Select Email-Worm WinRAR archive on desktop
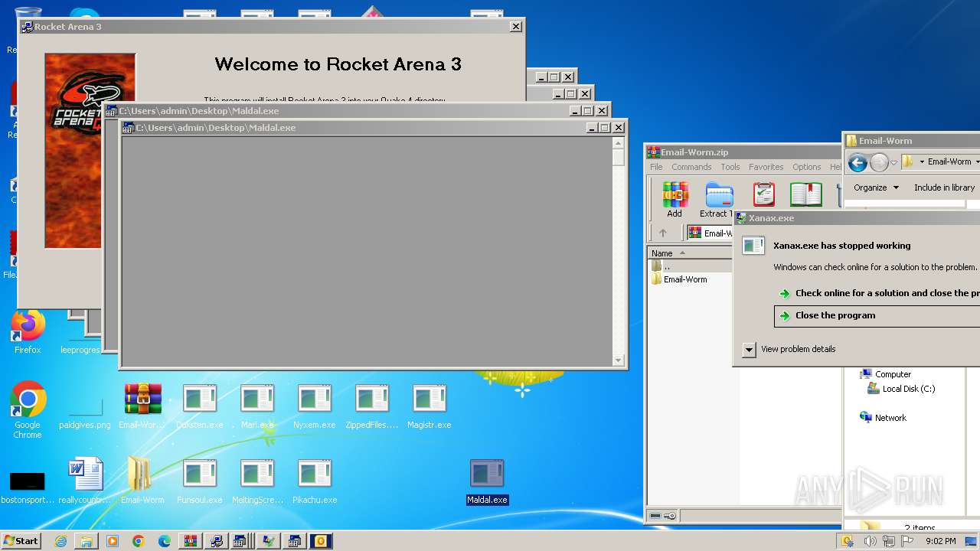The image size is (980, 551). click(142, 407)
